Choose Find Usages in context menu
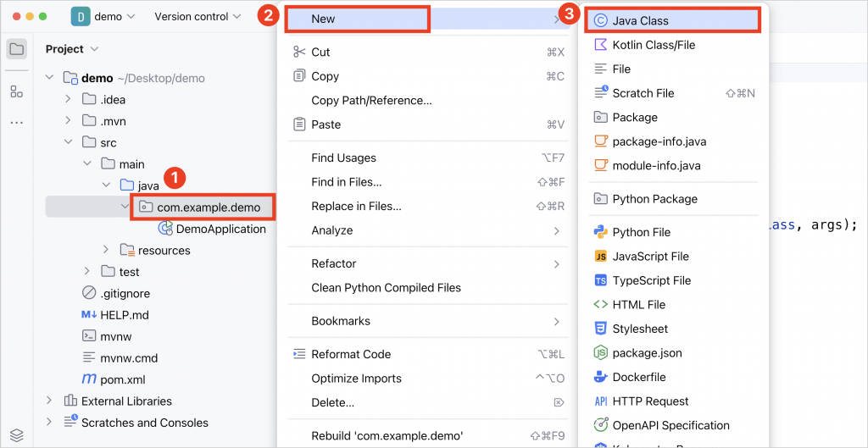Screen dimensions: 868x448 pos(343,158)
